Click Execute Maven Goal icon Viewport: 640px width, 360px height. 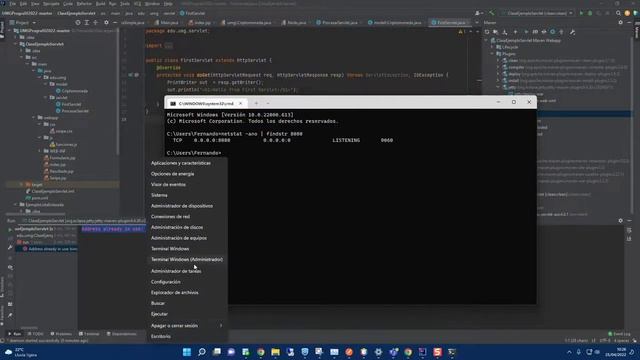[534, 32]
